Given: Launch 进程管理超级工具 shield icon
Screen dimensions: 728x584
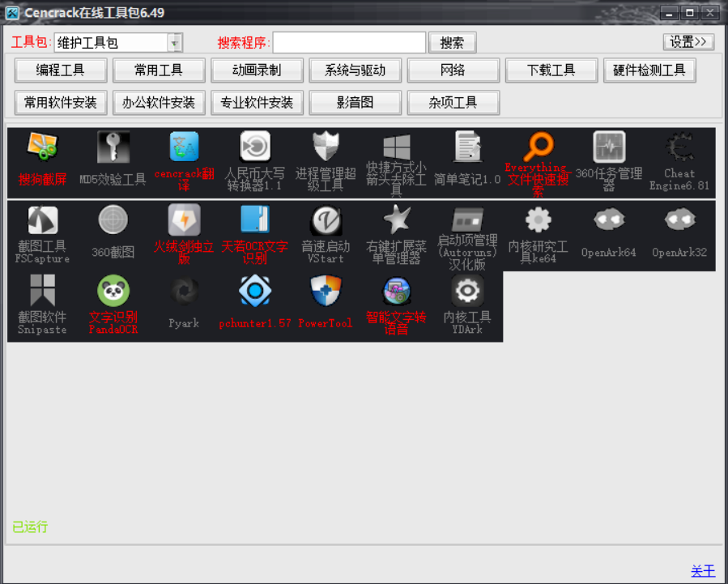Looking at the screenshot, I should click(x=326, y=147).
